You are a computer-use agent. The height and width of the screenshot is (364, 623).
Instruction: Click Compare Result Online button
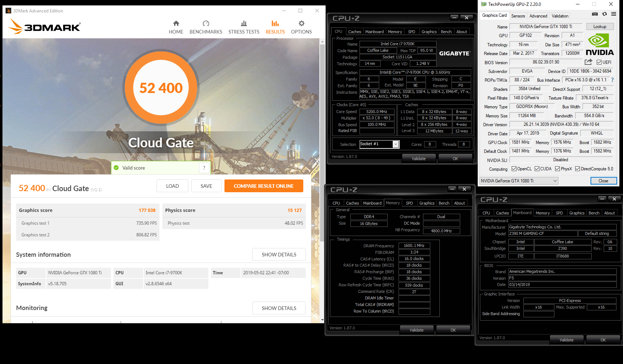point(264,186)
